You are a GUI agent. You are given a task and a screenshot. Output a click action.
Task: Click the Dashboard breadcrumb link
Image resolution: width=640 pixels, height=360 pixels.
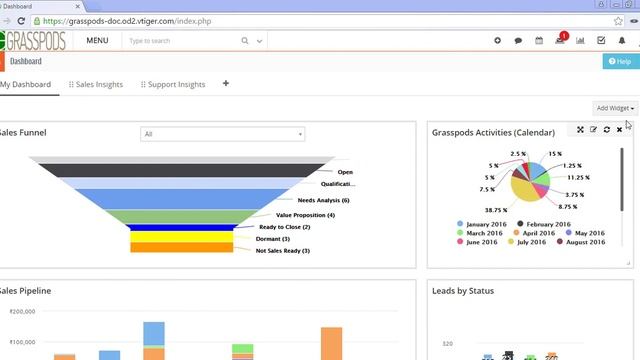[26, 61]
